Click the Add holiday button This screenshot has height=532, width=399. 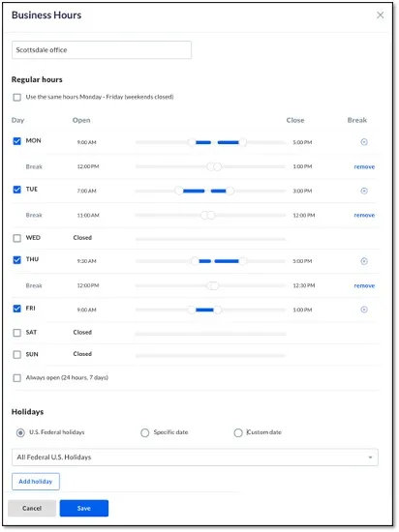(36, 482)
